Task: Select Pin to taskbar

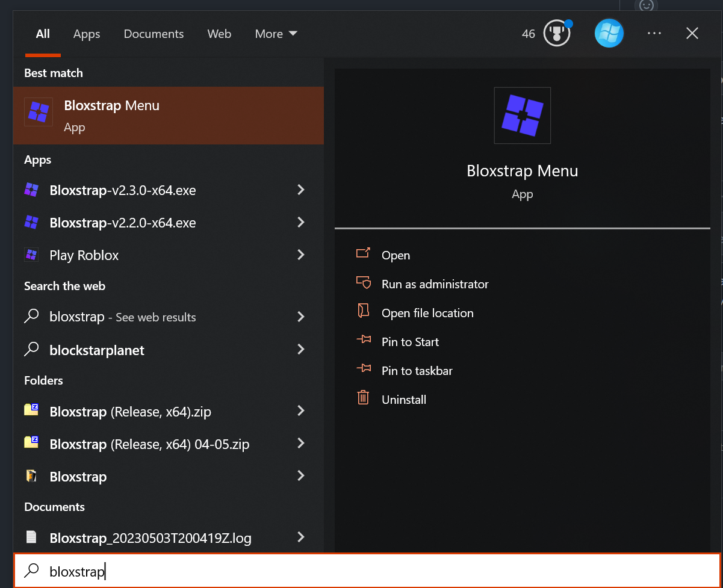Action: point(417,370)
